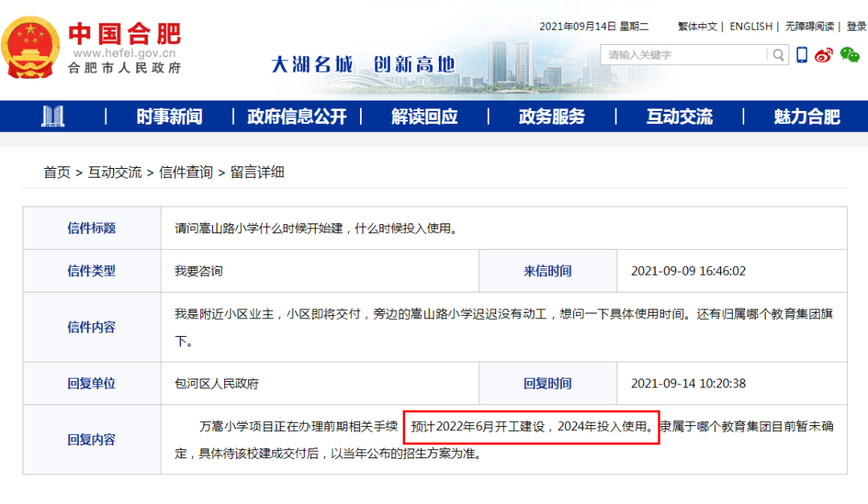868x504 pixels.
Task: Go to 互动交流 breadcrumb link
Action: (115, 172)
